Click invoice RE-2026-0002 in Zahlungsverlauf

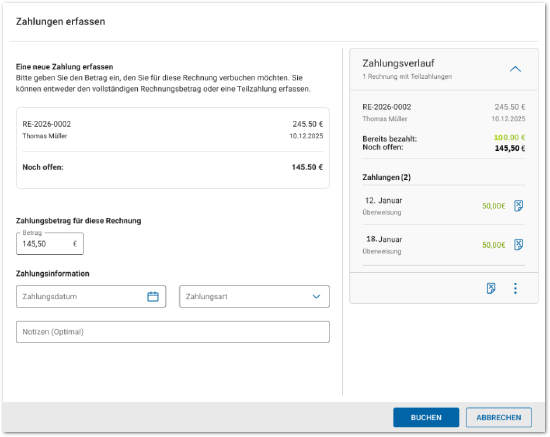(x=387, y=107)
